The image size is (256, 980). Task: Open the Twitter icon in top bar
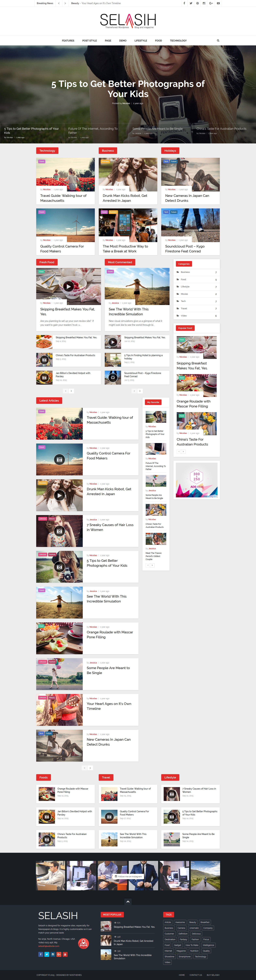(x=191, y=3)
